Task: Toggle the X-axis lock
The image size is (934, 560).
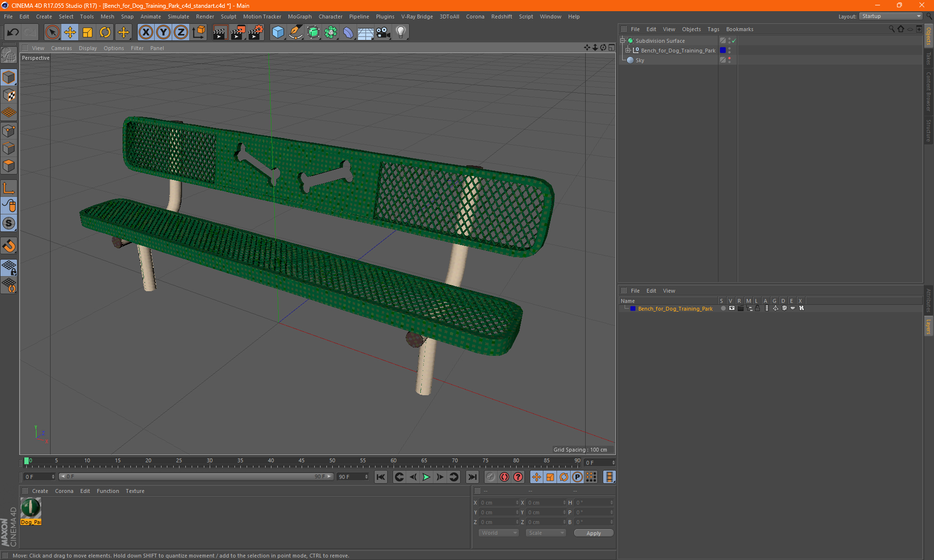Action: coord(145,33)
